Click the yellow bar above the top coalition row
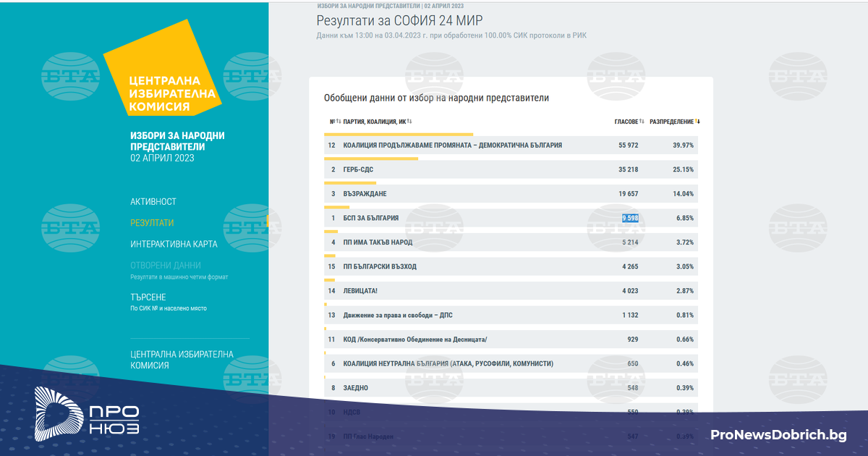Screen dimensions: 868x456 coord(399,134)
